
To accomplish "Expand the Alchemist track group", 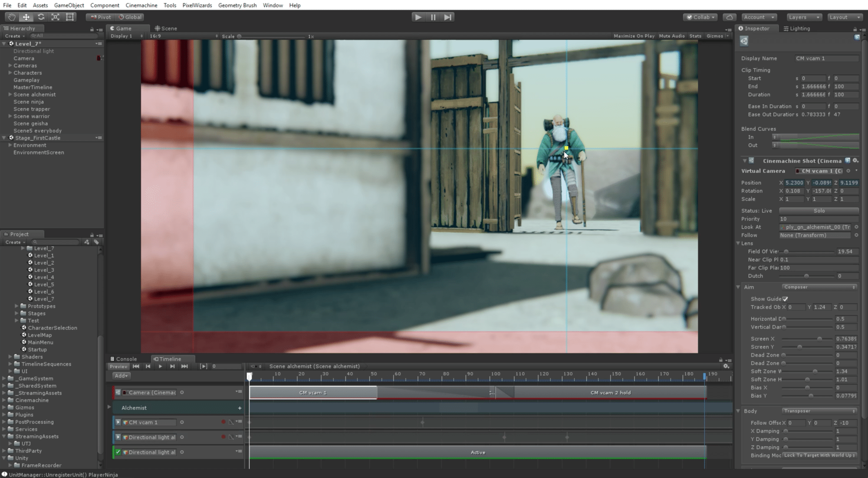I will [109, 407].
